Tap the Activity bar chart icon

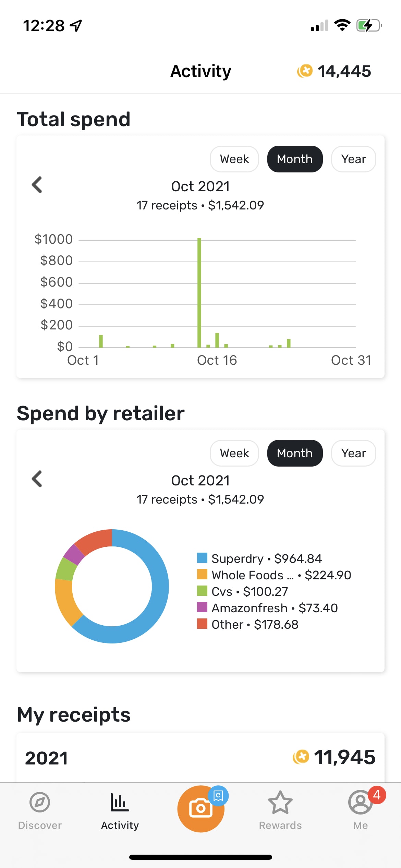coord(120,803)
